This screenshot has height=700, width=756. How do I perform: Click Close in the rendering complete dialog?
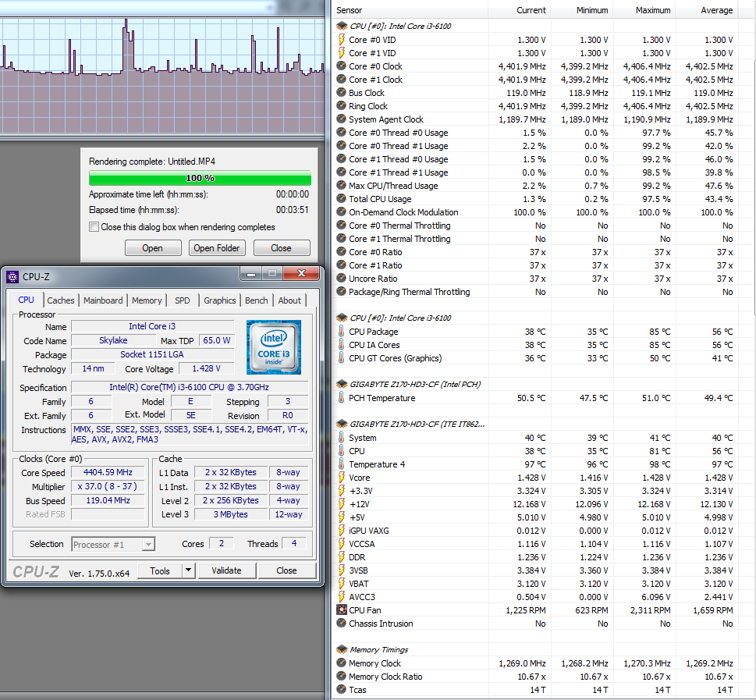tap(282, 248)
